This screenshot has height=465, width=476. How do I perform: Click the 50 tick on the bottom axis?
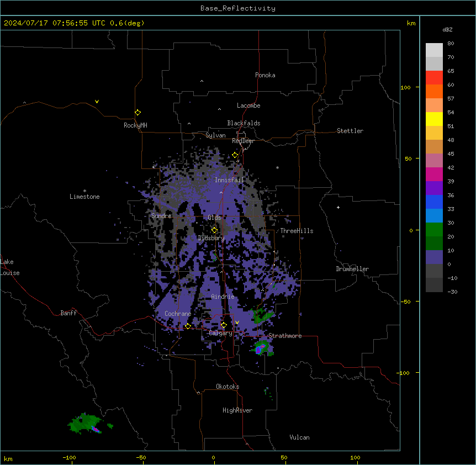point(283,457)
